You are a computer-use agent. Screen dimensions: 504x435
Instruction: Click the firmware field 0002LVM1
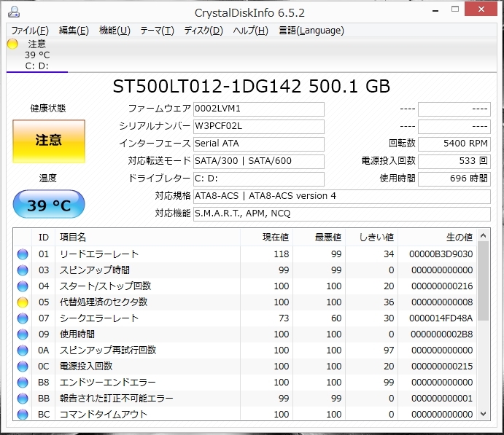259,109
